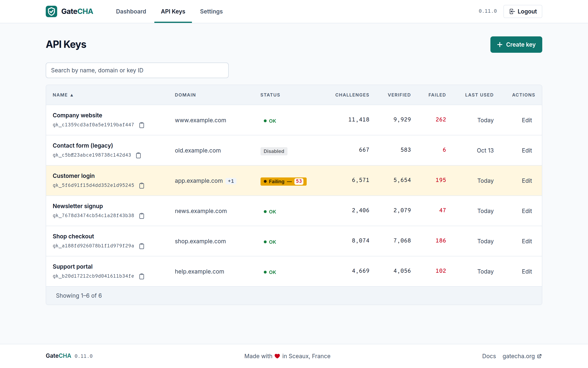Sort by the FAILED column header
The image size is (588, 368).
coord(437,95)
